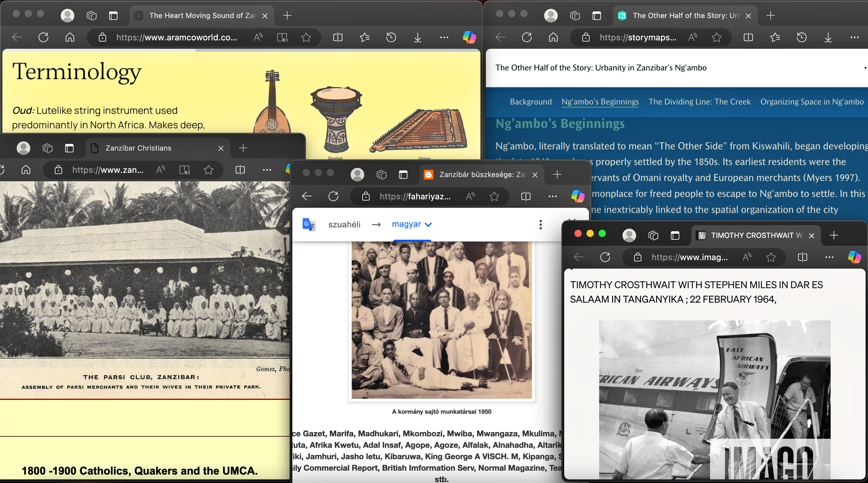Click Google Translate icon in translation bar
This screenshot has height=483, width=868.
click(309, 225)
